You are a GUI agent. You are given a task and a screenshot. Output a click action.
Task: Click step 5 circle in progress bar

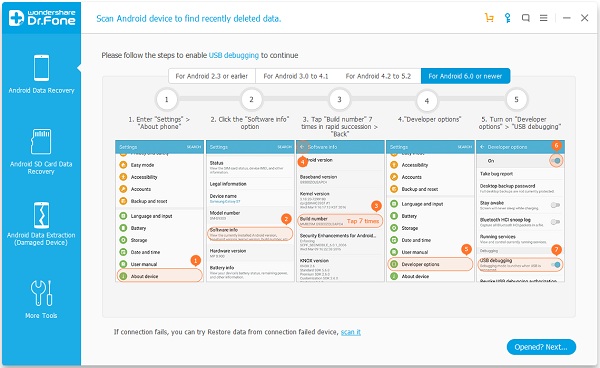pyautogui.click(x=516, y=99)
